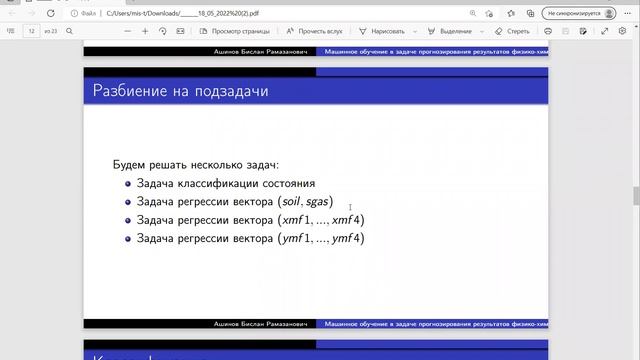Viewport: 640px width, 360px height.
Task: Expand the 'Нарисовать' pen options dropdown
Action: [415, 31]
